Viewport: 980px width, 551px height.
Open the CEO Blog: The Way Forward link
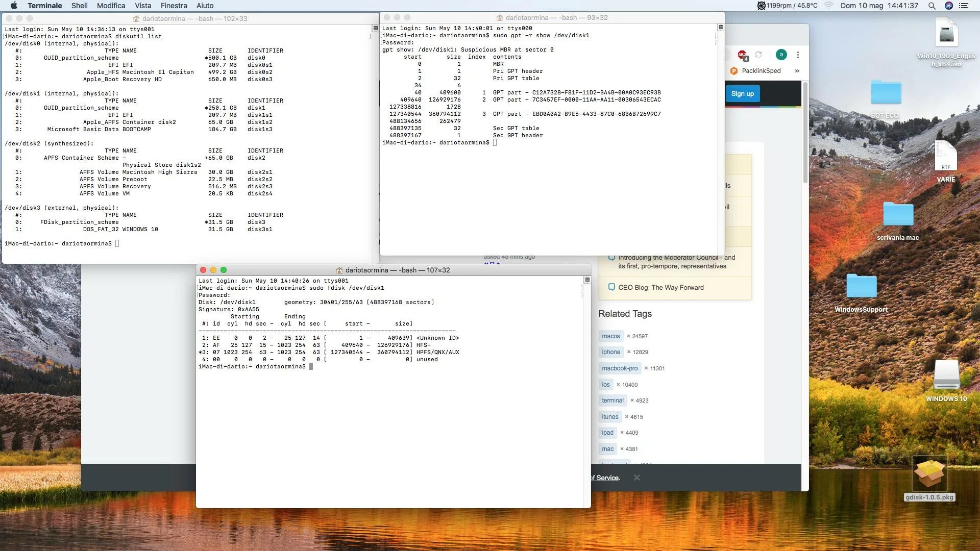pos(660,288)
